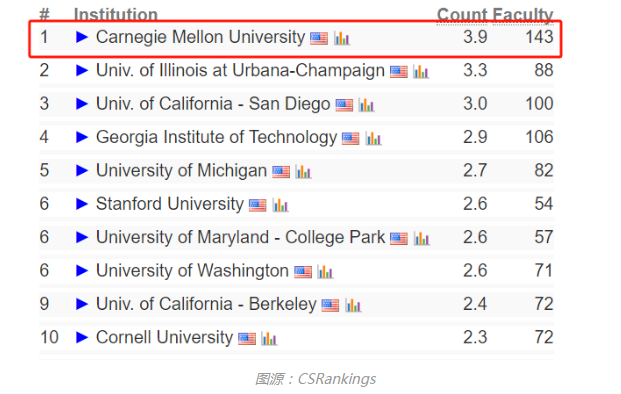Click the chart icon next to Univ. of California - Berkeley
Screen dimensions: 621x394
click(353, 305)
